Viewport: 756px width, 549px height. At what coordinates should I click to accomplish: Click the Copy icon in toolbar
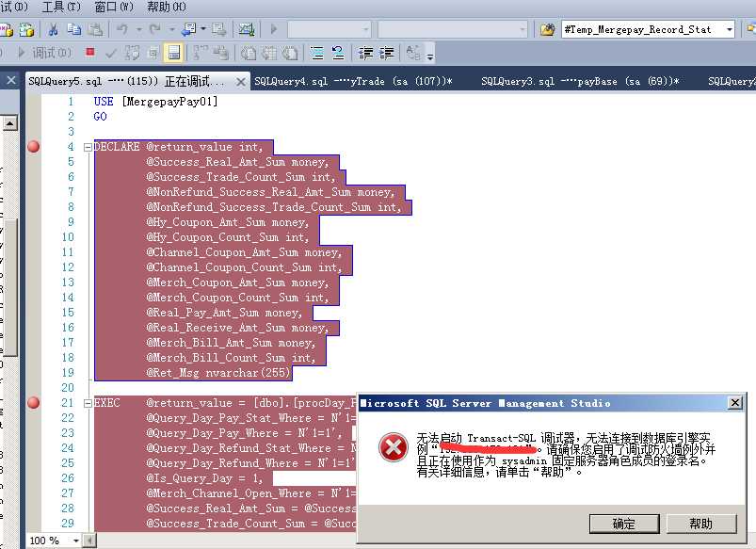73,30
